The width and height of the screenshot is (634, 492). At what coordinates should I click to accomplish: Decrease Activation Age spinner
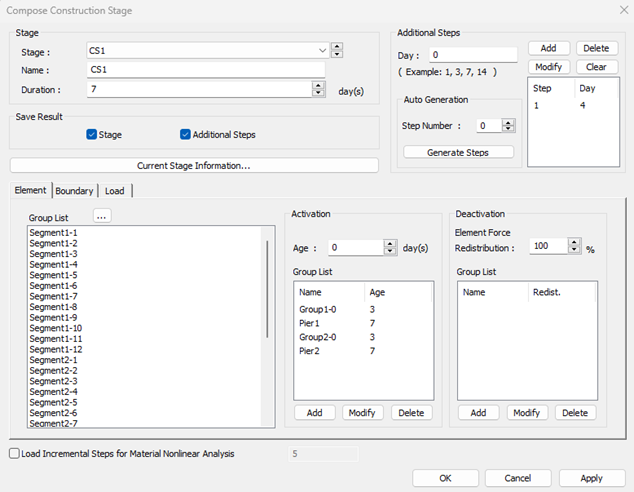point(390,251)
